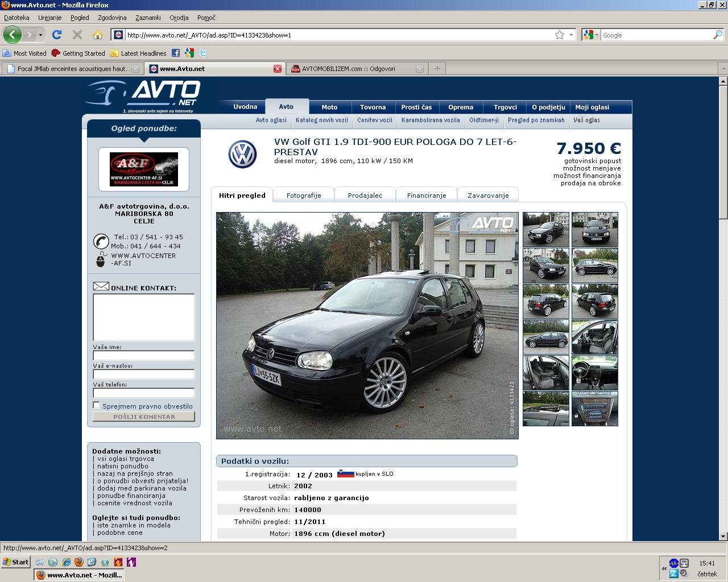Click inside the Vaš e-naslov field
This screenshot has height=582, width=728.
tap(144, 374)
